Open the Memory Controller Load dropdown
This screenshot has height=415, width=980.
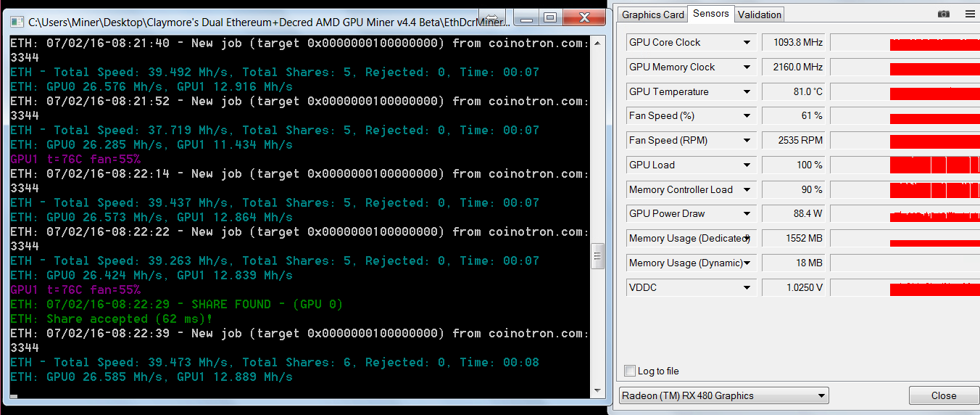pyautogui.click(x=747, y=190)
